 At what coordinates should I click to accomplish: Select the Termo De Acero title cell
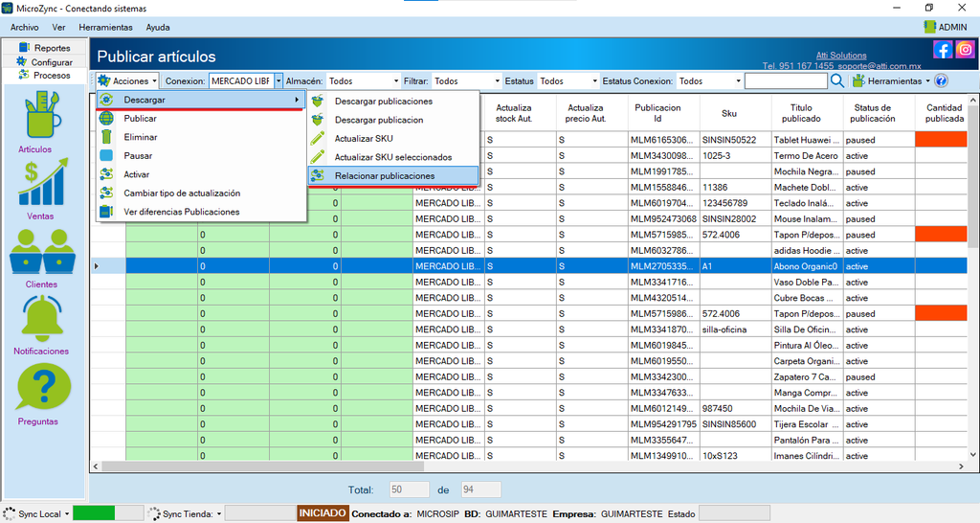tap(808, 156)
